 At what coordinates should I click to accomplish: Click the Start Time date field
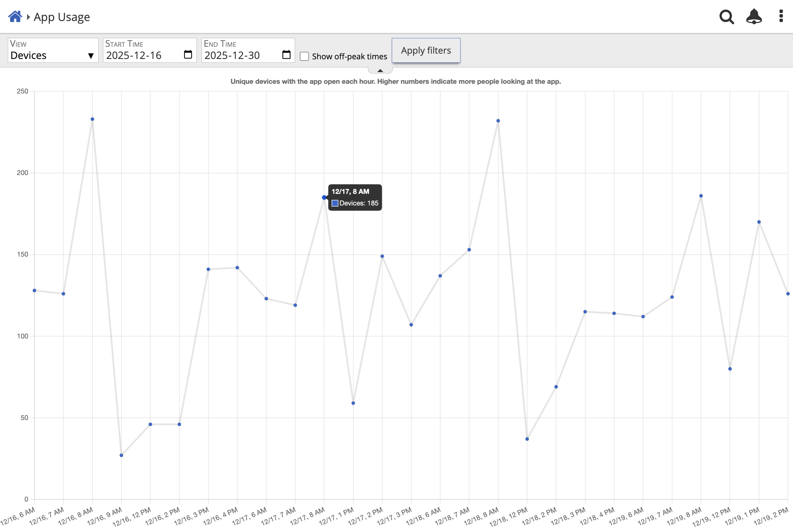[143, 55]
